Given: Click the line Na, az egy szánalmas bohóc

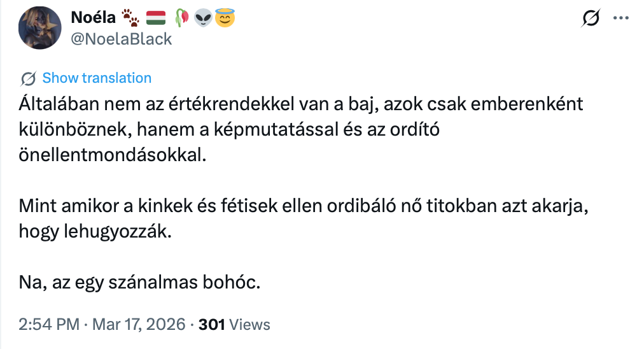Looking at the screenshot, I should (140, 283).
